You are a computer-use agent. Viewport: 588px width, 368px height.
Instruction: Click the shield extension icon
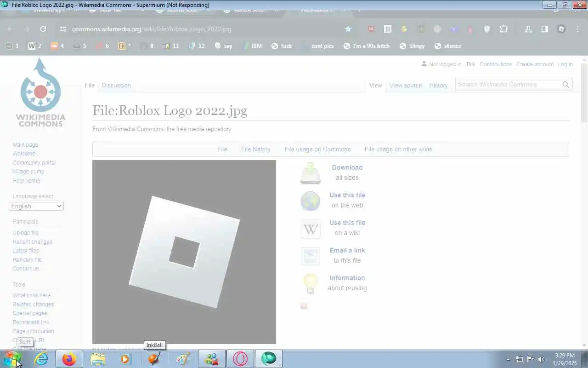coord(487,29)
